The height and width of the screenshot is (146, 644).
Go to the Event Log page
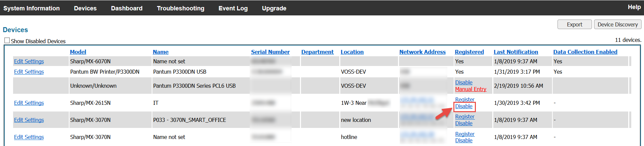pyautogui.click(x=233, y=8)
